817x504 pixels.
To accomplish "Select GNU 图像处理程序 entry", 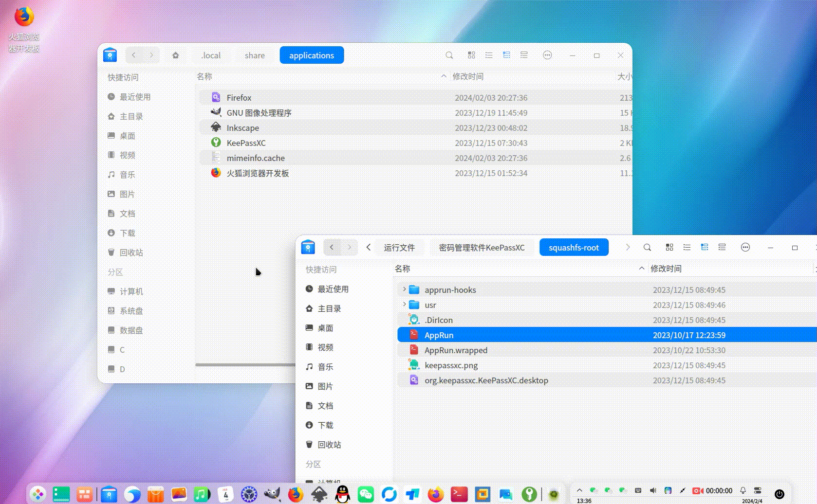I will pos(415,112).
